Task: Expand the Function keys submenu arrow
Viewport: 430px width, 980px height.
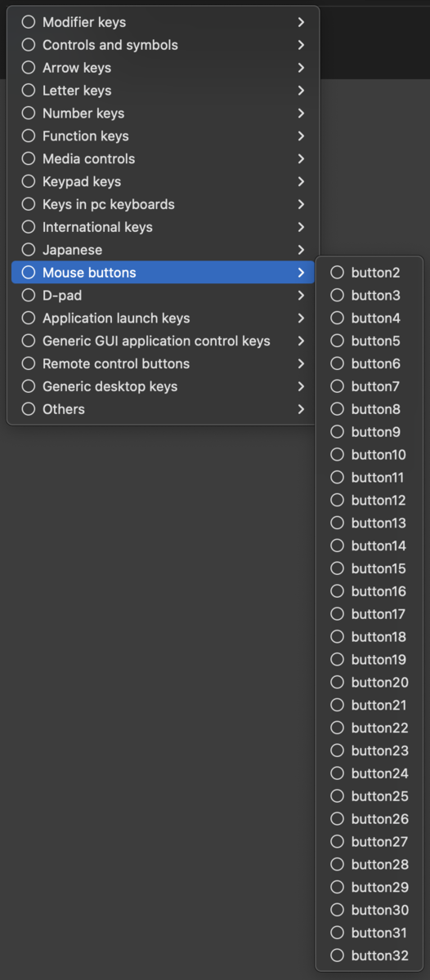Action: [x=302, y=136]
